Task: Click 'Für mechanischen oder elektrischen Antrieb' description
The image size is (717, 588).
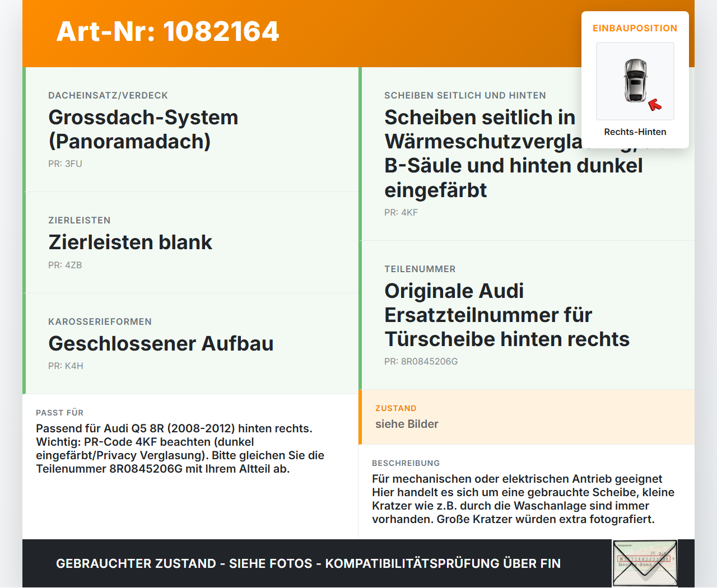Action: tap(523, 499)
